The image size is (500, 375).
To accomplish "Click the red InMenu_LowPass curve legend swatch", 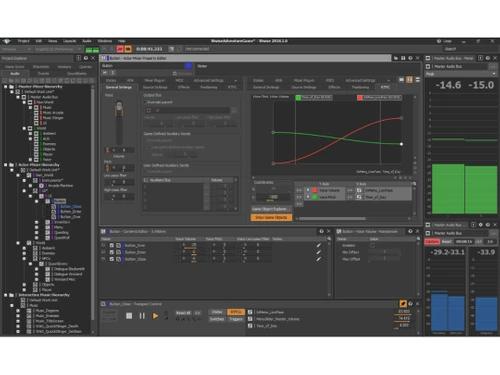I will pyautogui.click(x=360, y=98).
